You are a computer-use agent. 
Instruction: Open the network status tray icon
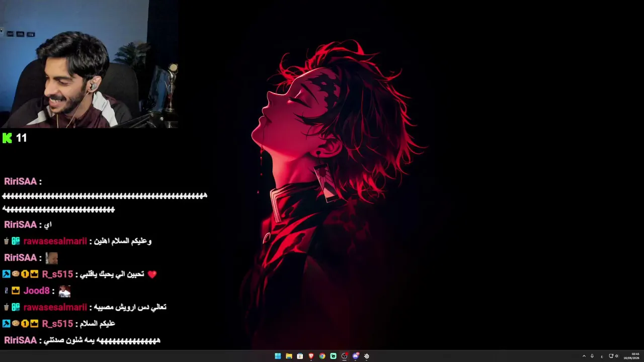[611, 356]
